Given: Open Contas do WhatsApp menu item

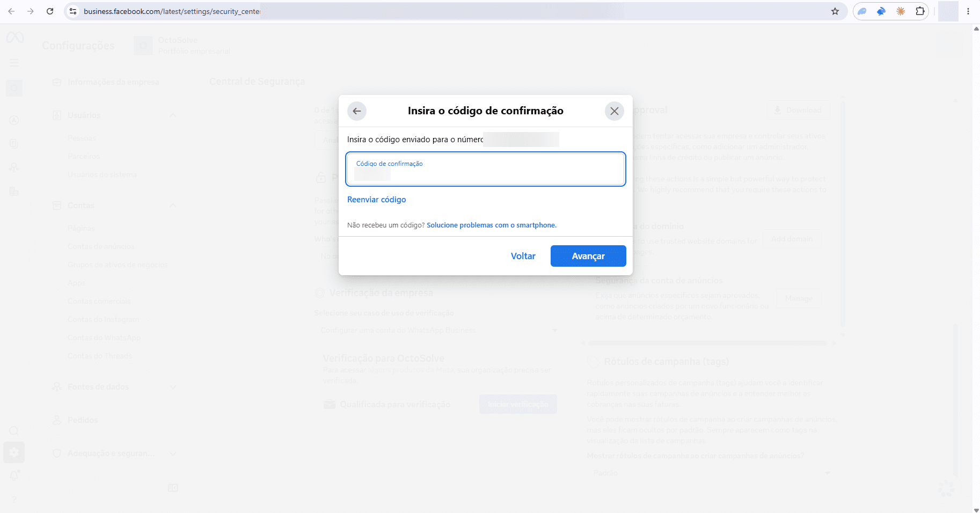Looking at the screenshot, I should (104, 338).
